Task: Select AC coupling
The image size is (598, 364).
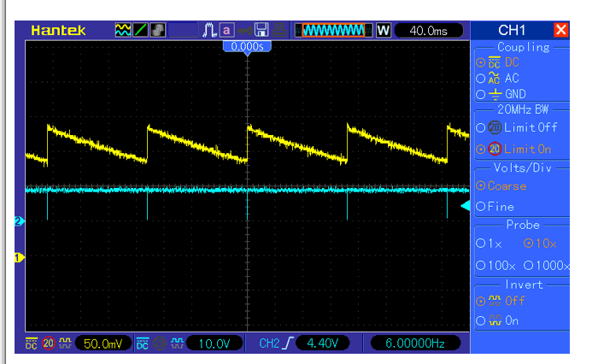Action: [498, 79]
